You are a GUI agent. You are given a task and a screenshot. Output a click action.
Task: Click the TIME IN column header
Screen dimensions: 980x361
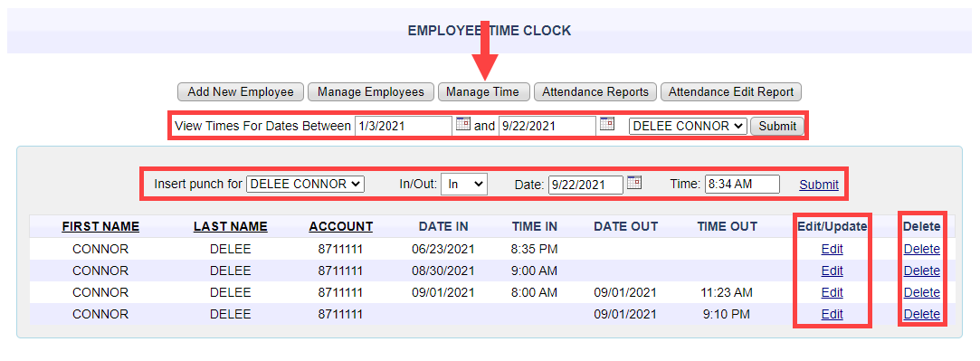tap(535, 227)
